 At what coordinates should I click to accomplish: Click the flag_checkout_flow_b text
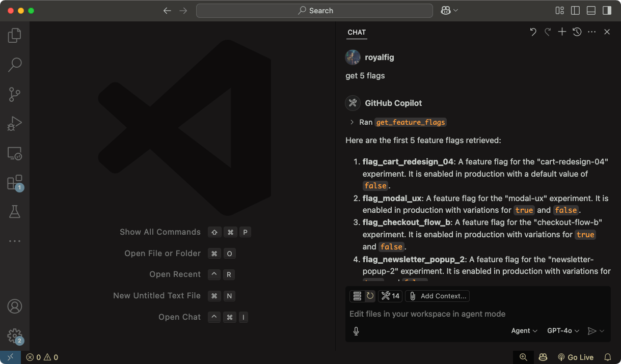[x=407, y=222]
